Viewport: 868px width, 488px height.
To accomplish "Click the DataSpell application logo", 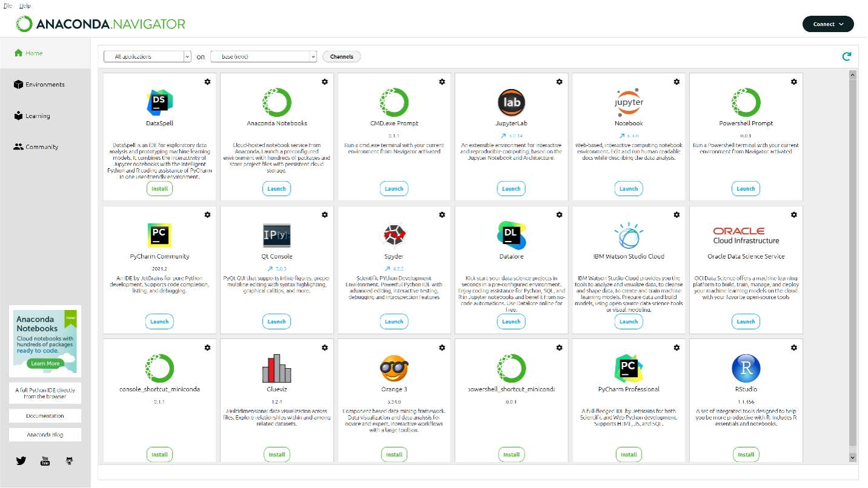I will (x=160, y=102).
